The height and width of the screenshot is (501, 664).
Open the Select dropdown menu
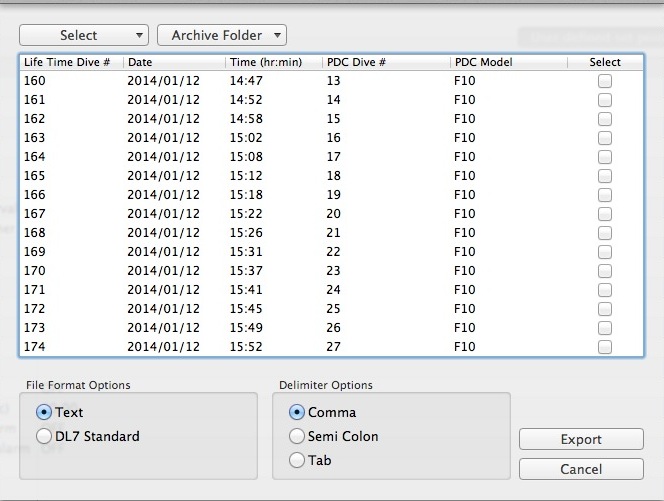click(x=83, y=35)
